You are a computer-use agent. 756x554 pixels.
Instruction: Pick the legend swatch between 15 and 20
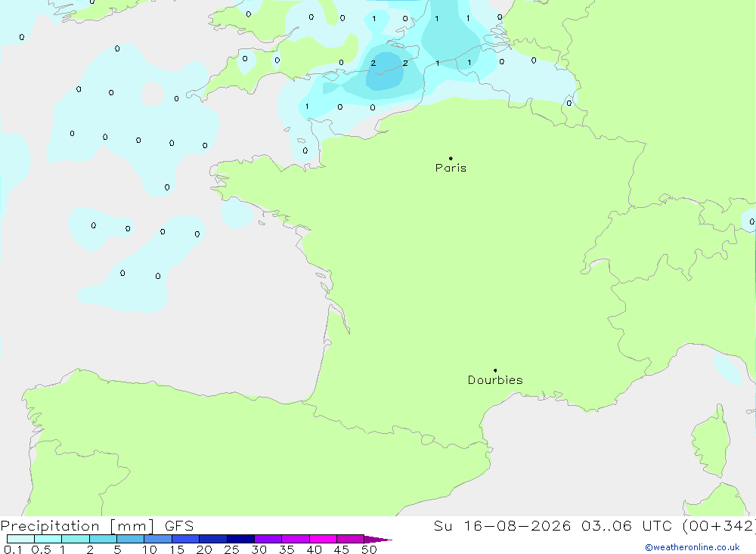pos(186,539)
